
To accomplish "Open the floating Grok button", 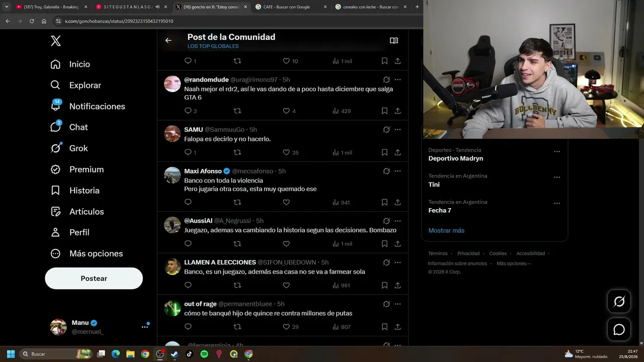I will (619, 301).
